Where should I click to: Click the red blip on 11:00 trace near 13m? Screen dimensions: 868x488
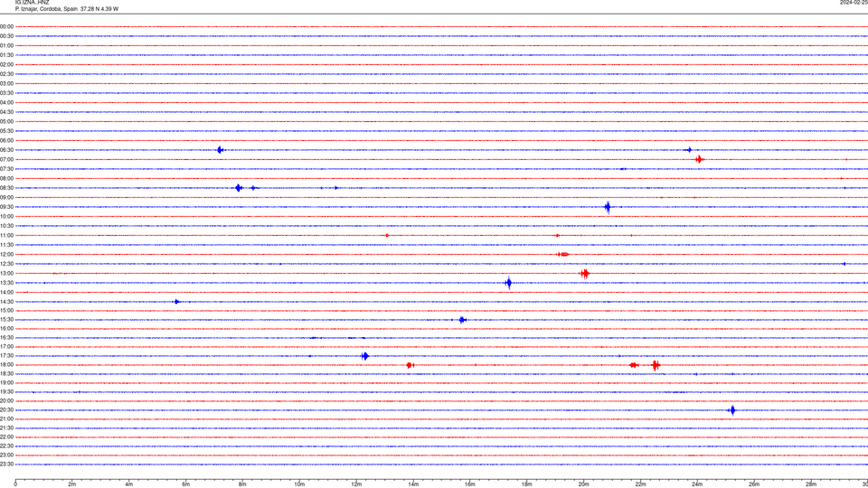coord(387,236)
